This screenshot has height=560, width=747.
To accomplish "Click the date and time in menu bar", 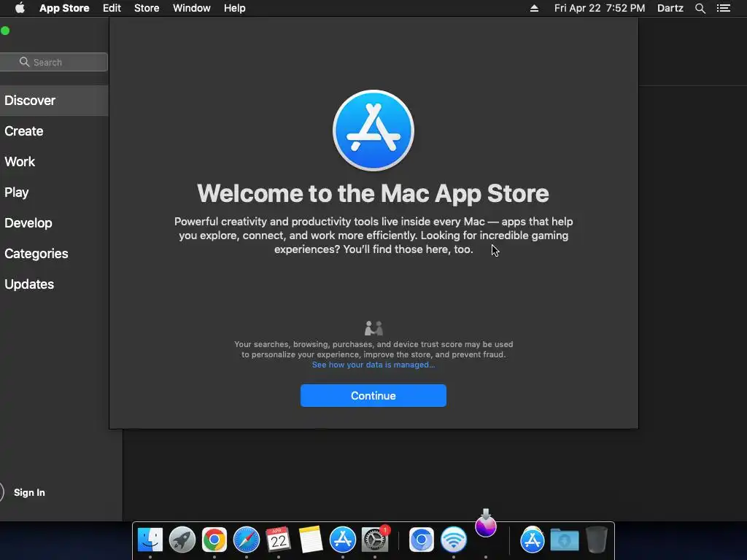I will [600, 8].
